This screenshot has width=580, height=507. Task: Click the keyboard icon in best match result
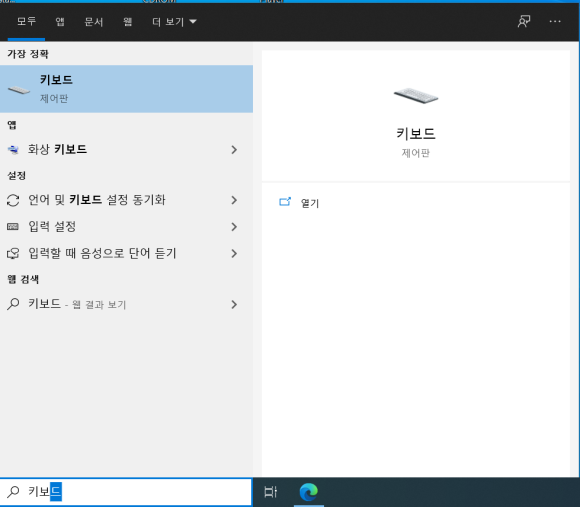[19, 89]
